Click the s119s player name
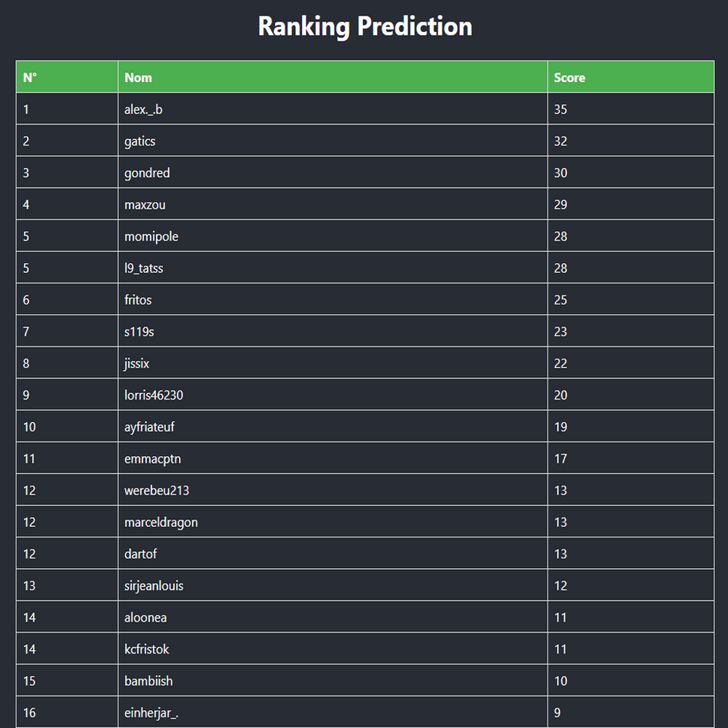Screen dimensions: 728x728 pyautogui.click(x=139, y=332)
